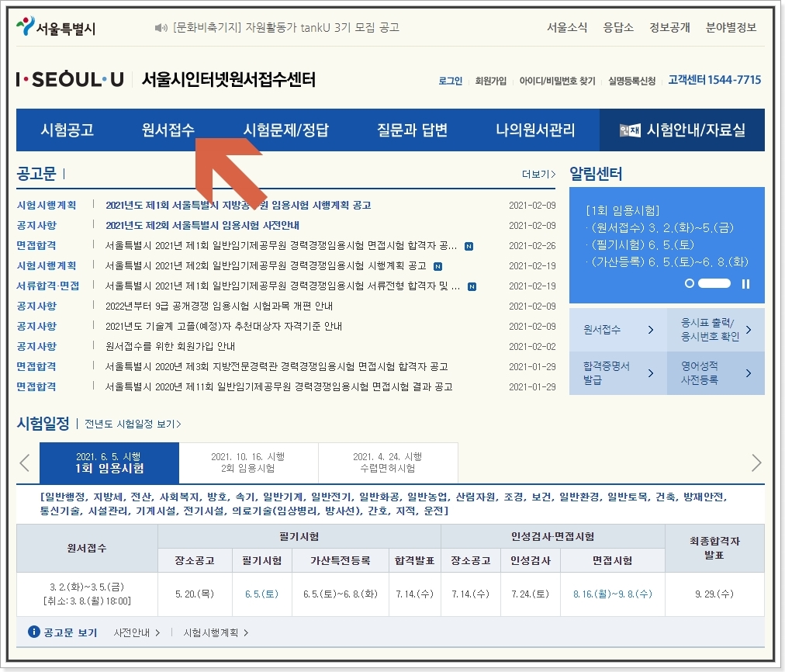Open 전년도 시험일정 보기 link
The height and width of the screenshot is (672, 785).
[x=133, y=424]
